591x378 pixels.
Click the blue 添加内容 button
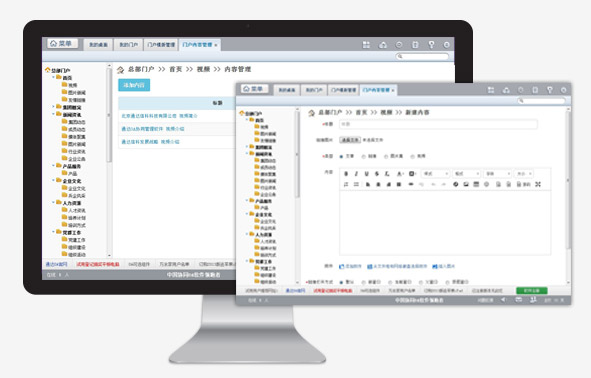coord(134,85)
